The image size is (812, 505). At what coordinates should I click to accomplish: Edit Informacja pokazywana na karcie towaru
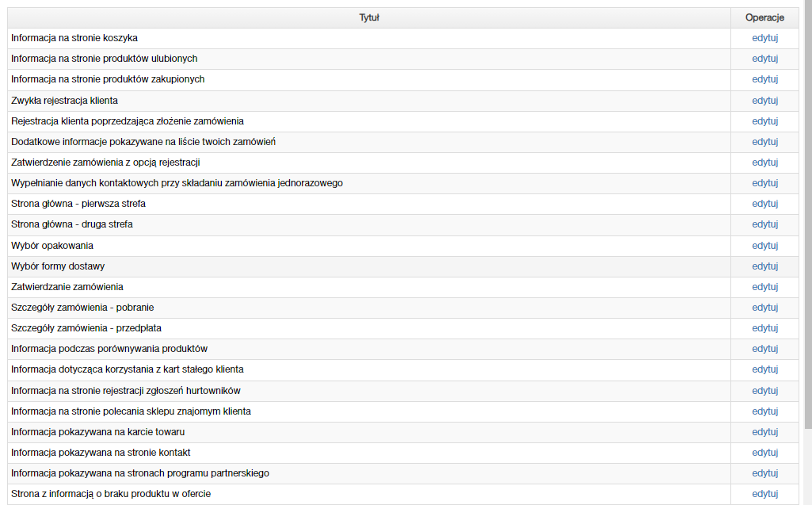tap(765, 432)
